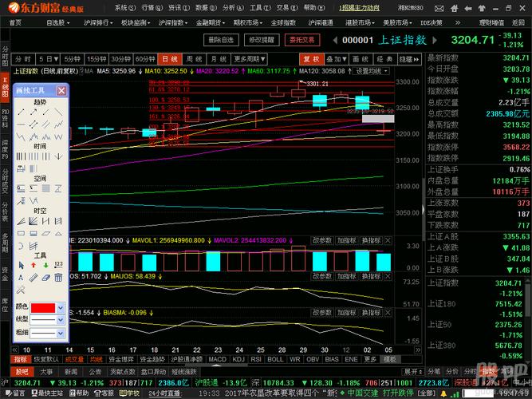The image size is (532, 399).
Task: Select the 123 number label tool
Action: click(x=59, y=264)
